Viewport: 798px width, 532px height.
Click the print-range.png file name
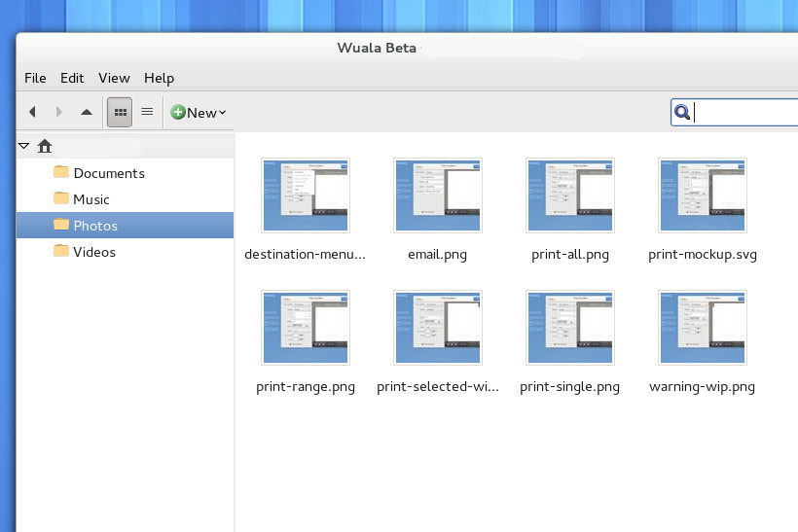pyautogui.click(x=306, y=386)
